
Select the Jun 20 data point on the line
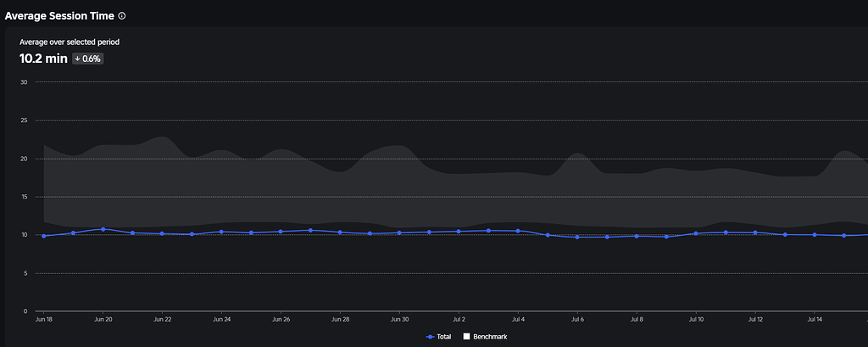point(103,229)
